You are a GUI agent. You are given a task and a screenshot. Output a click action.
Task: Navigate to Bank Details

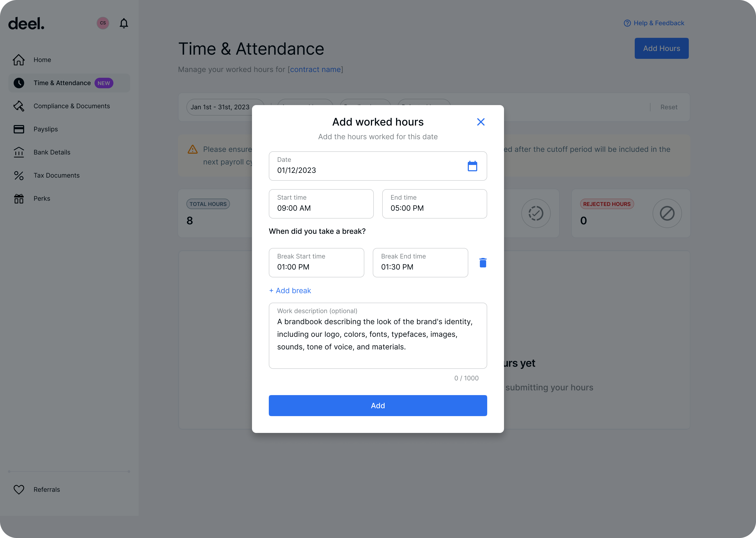(x=69, y=152)
